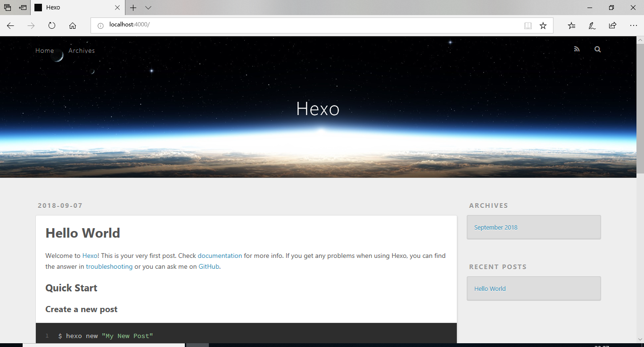Image resolution: width=644 pixels, height=347 pixels.
Task: Visit the GitHub link
Action: pos(209,266)
